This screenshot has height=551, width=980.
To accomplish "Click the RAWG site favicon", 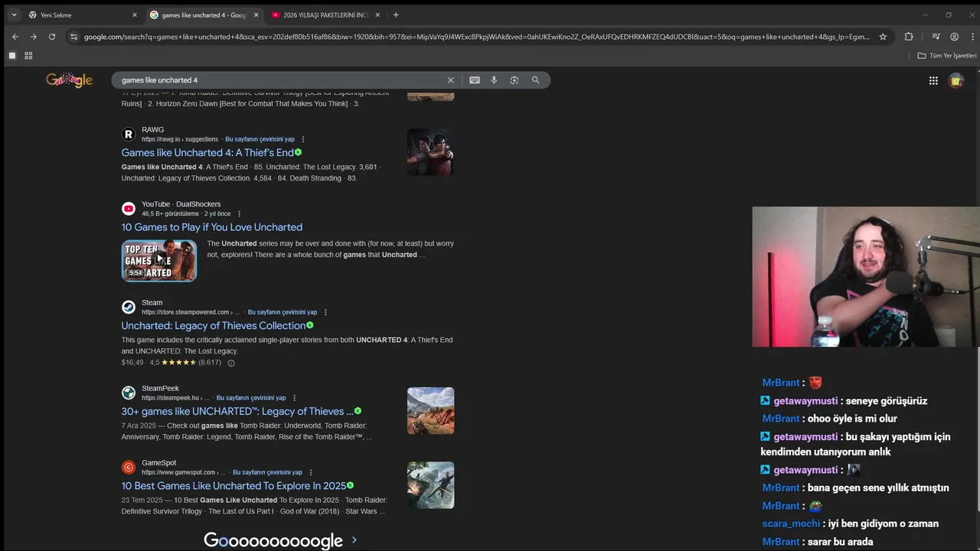I will [129, 135].
